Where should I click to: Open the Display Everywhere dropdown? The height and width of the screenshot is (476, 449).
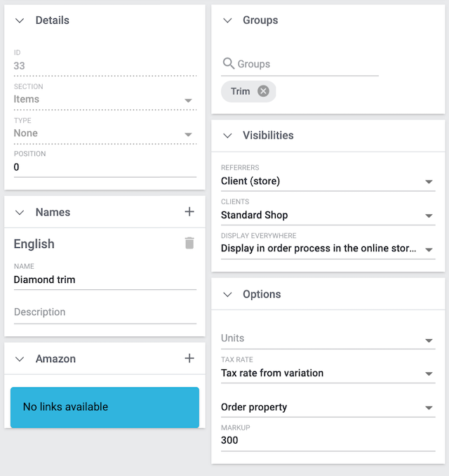click(x=429, y=249)
